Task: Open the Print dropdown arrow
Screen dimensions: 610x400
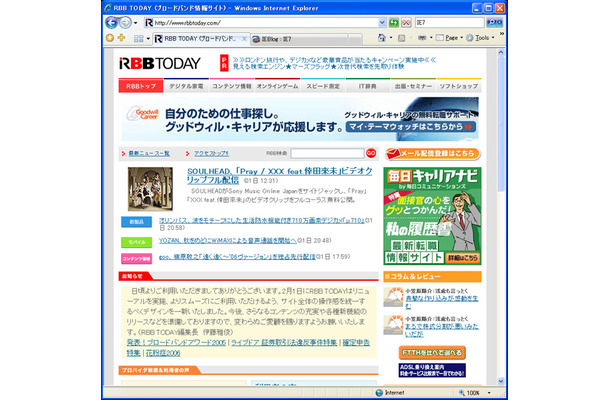Action: point(431,38)
